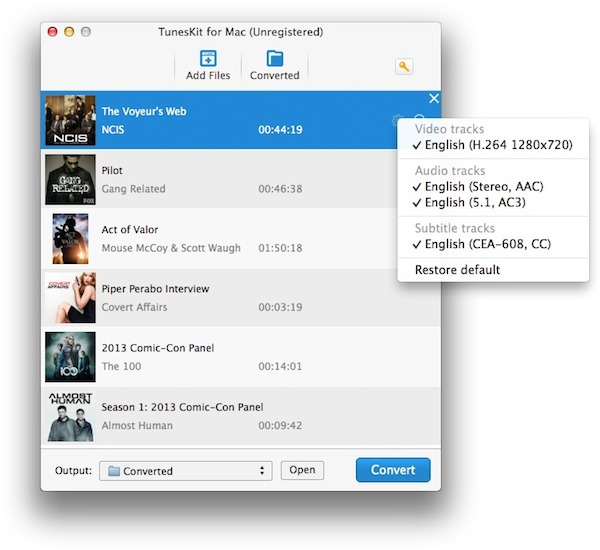This screenshot has height=550, width=600.
Task: Uncheck English (H.264 1280x720) video track
Action: (493, 145)
